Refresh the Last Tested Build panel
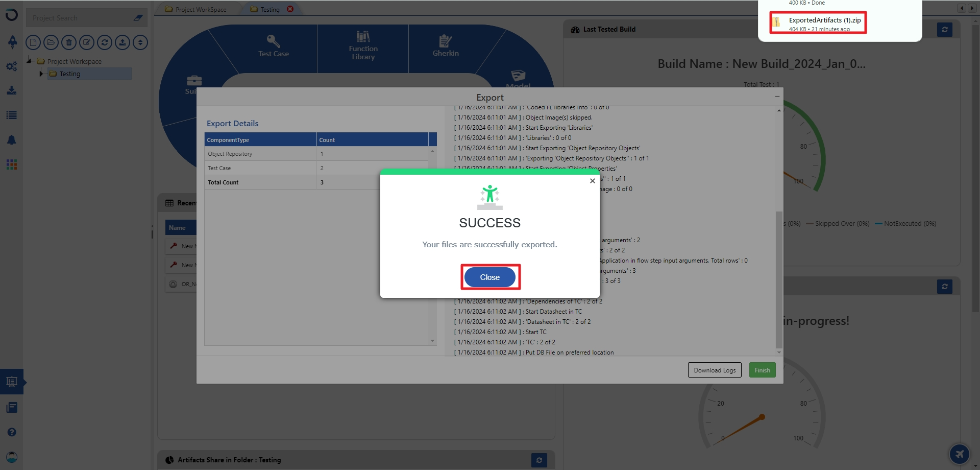 click(x=945, y=30)
